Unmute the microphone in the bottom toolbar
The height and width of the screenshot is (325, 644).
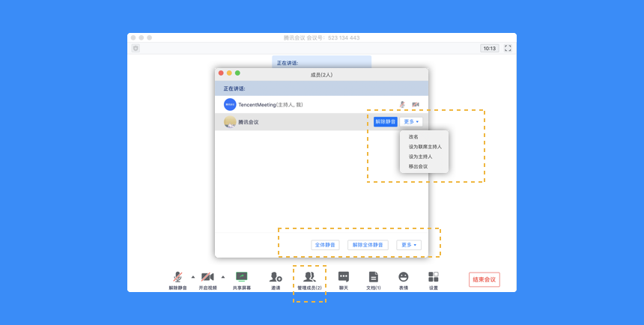[177, 281]
